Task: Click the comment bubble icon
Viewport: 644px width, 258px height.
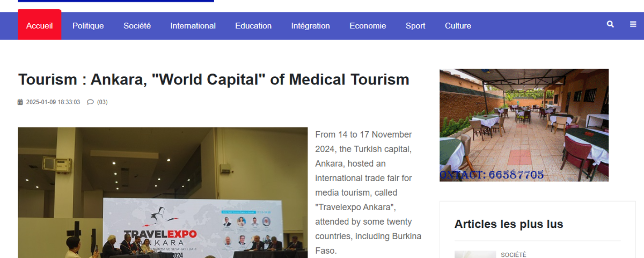Action: (90, 102)
